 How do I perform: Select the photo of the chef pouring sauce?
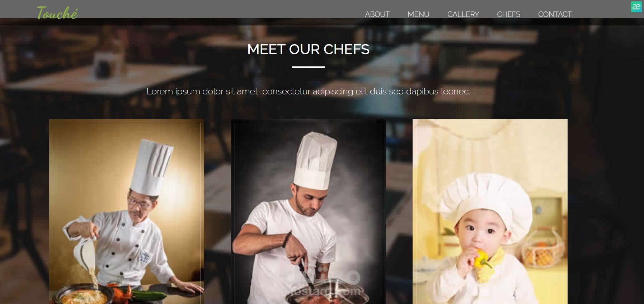[x=127, y=212]
